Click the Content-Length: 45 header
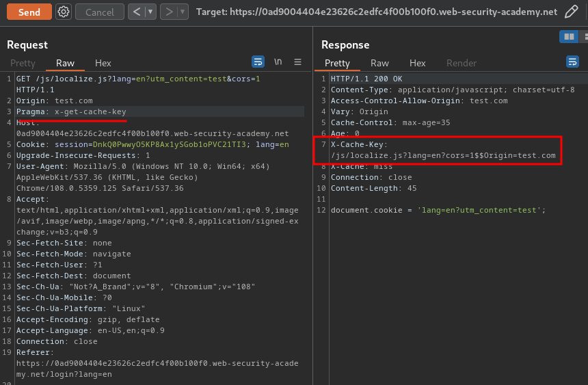588x385 pixels. 373,188
